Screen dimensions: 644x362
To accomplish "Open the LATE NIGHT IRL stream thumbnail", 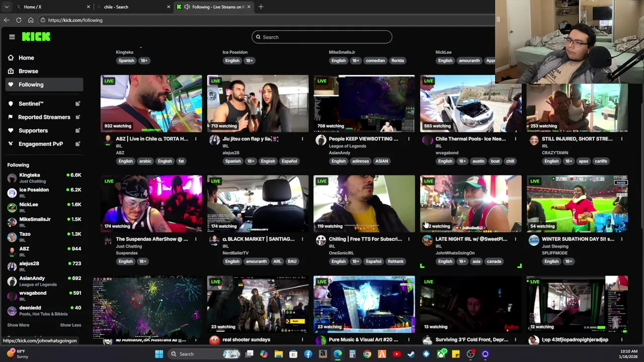I will point(471,204).
